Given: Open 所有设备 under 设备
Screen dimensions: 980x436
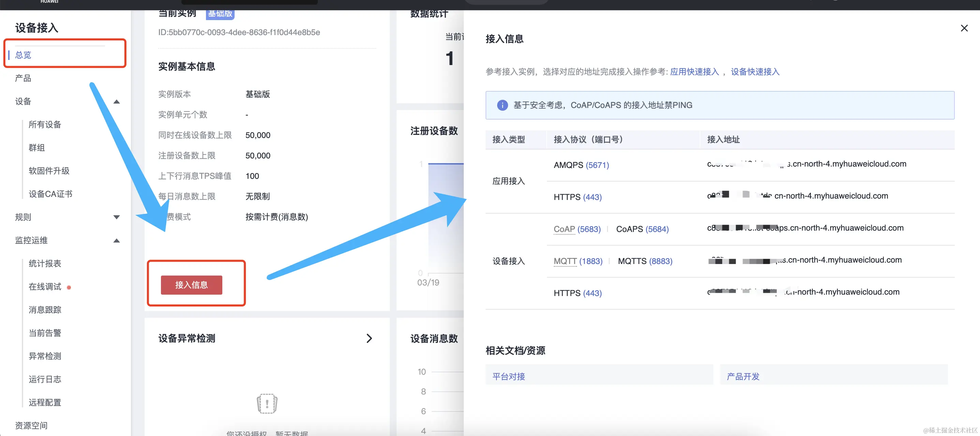Looking at the screenshot, I should coord(45,124).
